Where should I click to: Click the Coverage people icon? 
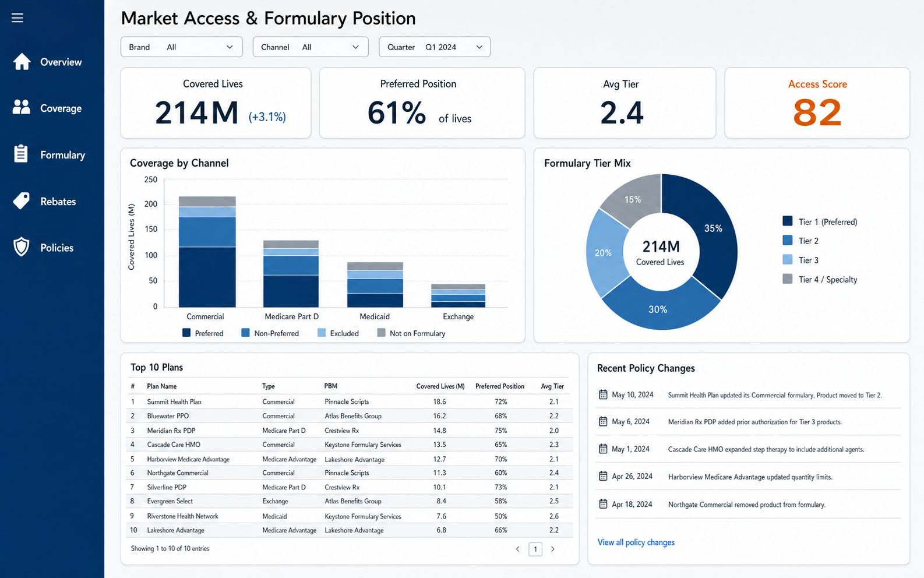tap(22, 107)
